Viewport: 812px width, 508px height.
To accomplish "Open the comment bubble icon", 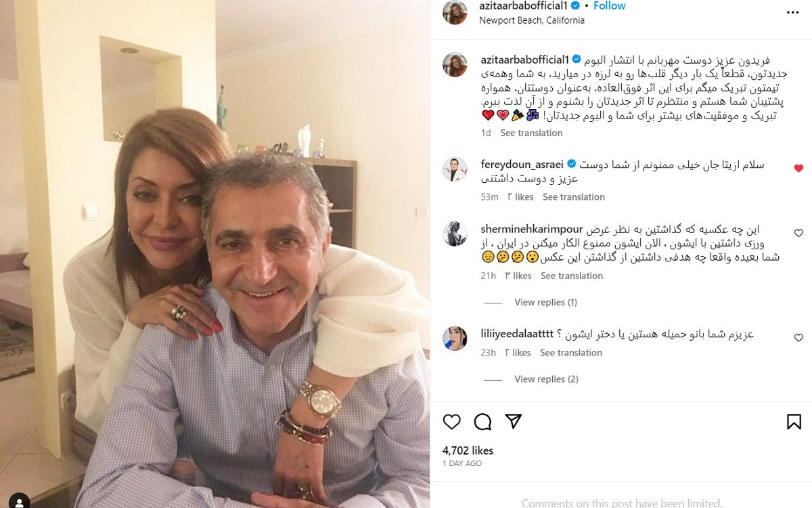I will (x=482, y=422).
